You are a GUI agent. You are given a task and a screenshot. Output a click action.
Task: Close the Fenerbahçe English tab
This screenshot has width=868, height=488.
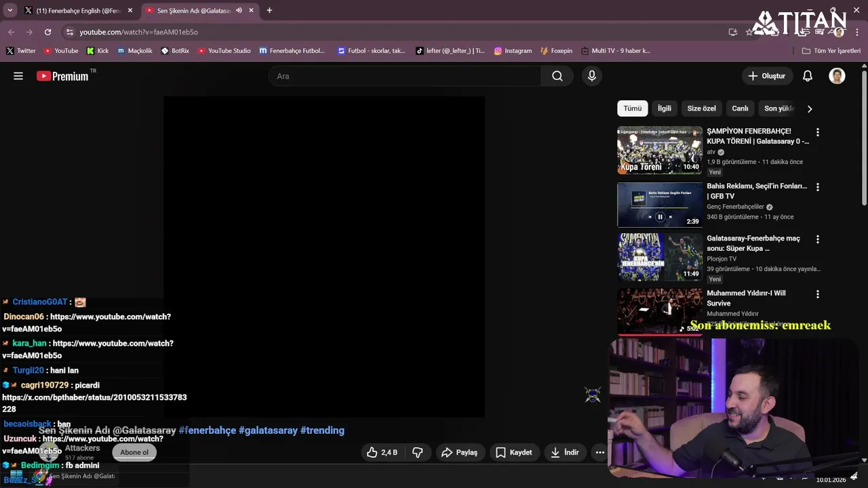click(x=130, y=10)
